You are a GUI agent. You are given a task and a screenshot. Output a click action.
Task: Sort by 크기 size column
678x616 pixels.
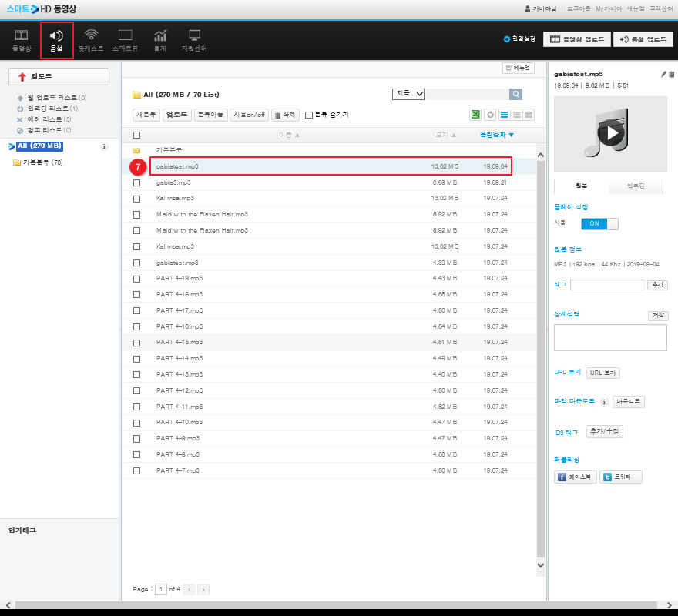[446, 135]
